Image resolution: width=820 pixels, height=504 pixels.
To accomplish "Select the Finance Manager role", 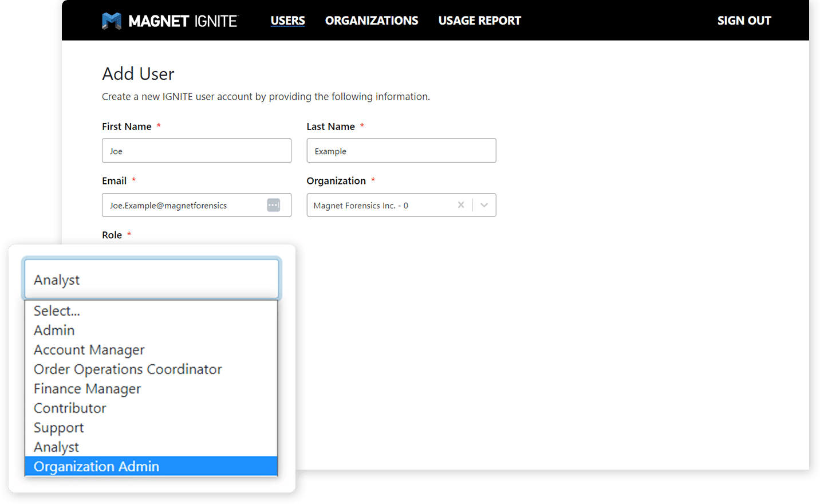I will point(151,388).
